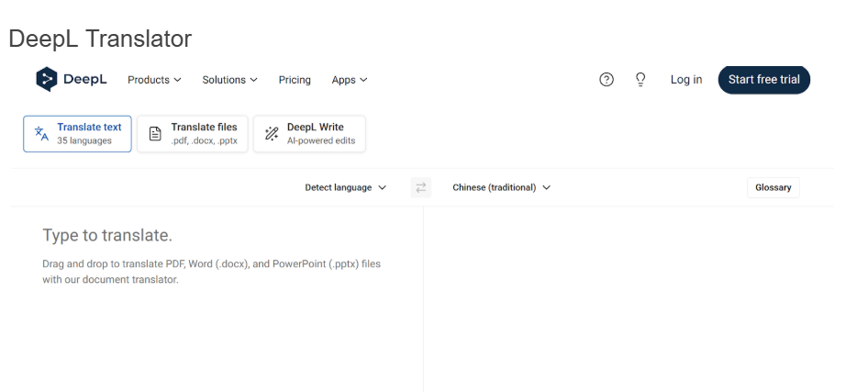Click the DeepL Write magic pen icon

point(272,133)
